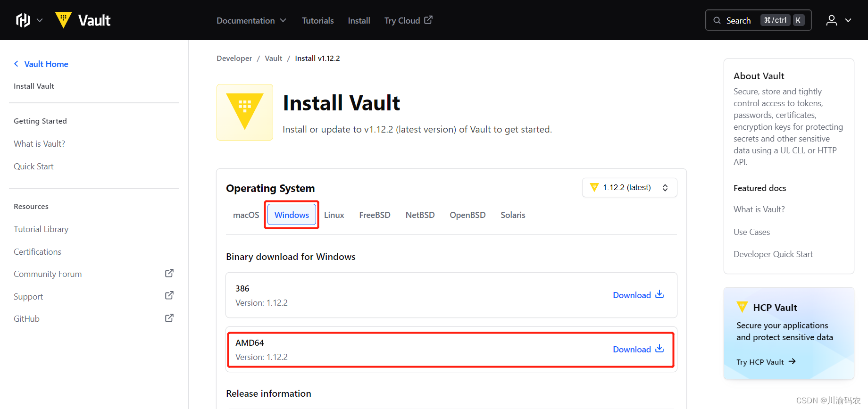Expand the HashiCorp products chevron
868x409 pixels.
(40, 20)
